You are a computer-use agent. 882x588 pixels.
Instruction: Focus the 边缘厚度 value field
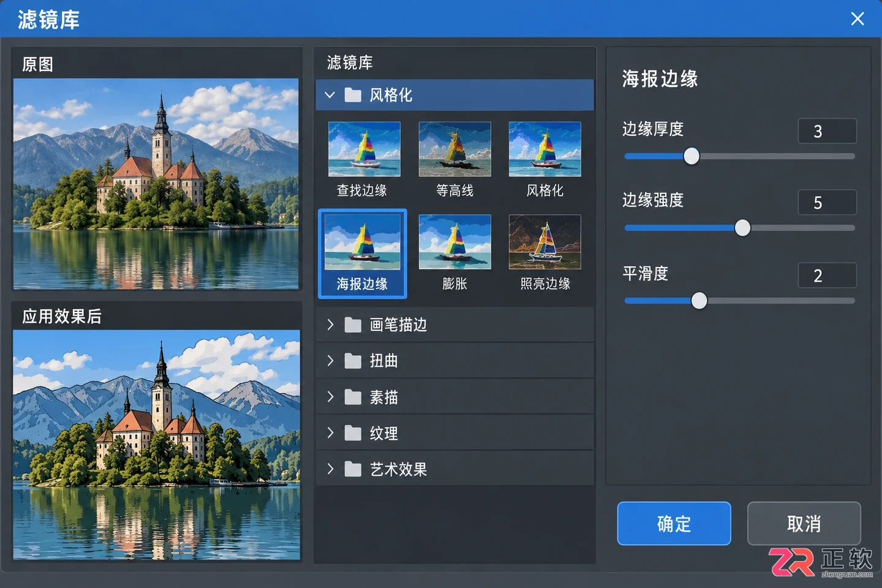827,131
